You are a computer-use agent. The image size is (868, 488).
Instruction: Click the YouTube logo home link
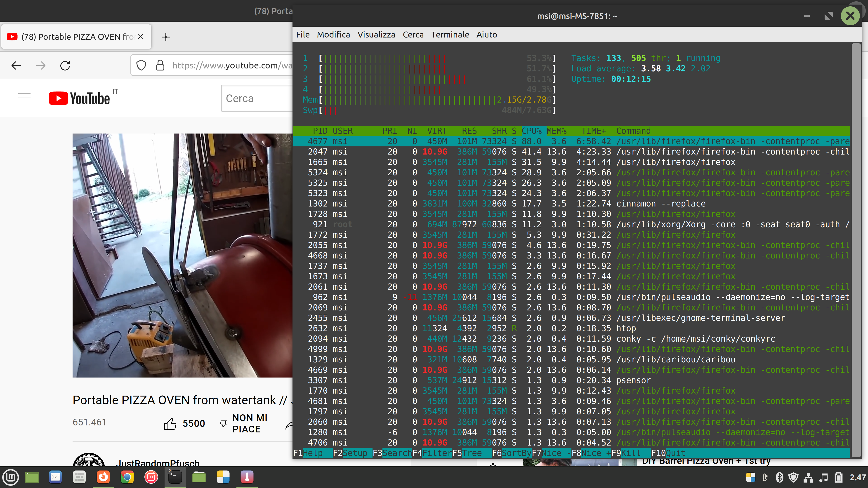pos(80,98)
